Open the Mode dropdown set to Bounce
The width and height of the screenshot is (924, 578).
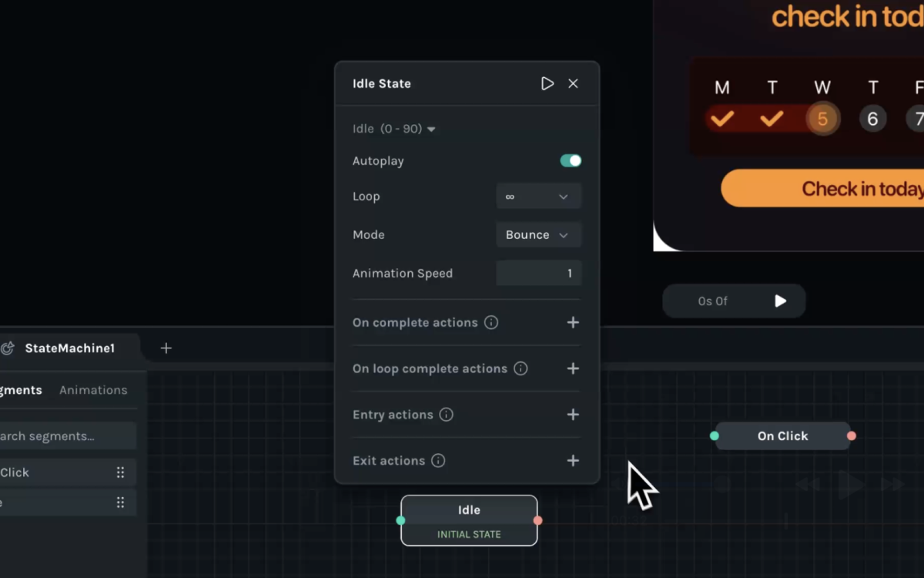[x=538, y=235]
